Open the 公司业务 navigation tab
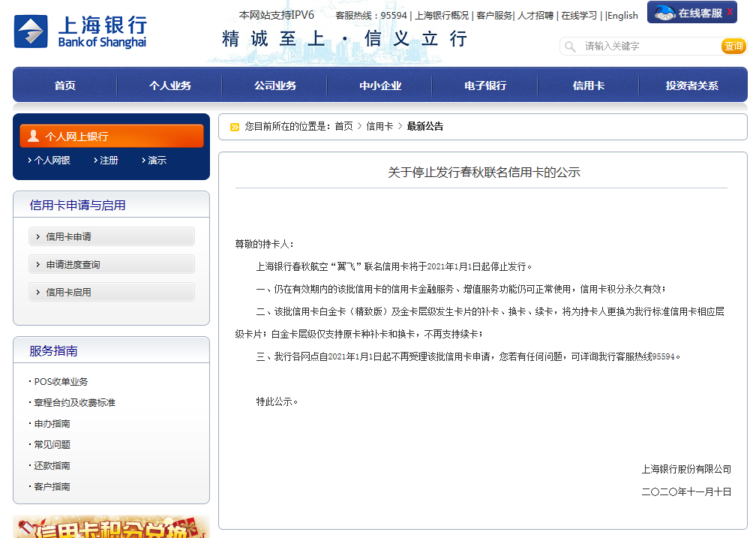The height and width of the screenshot is (538, 756). point(274,86)
